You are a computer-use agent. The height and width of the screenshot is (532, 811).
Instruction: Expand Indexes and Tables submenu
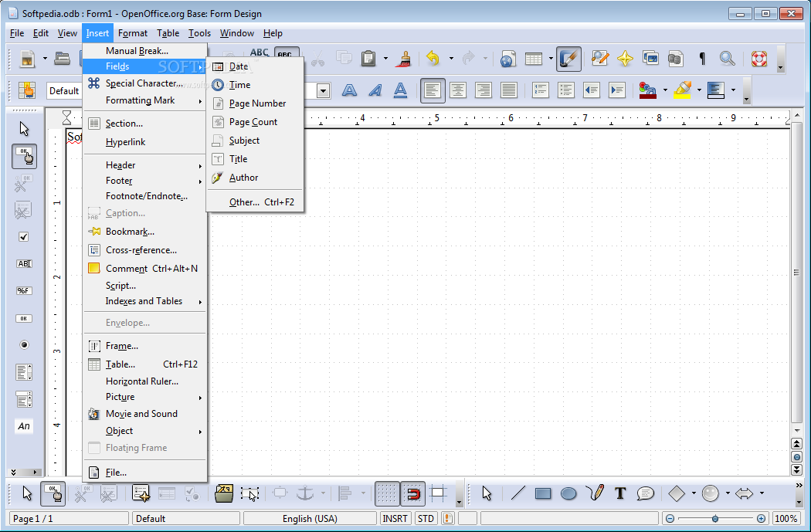pos(145,301)
